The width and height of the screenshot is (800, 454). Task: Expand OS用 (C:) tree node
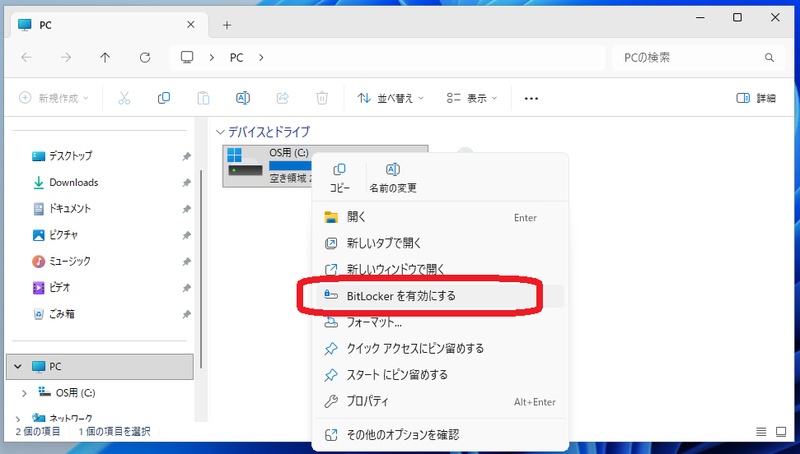click(24, 393)
